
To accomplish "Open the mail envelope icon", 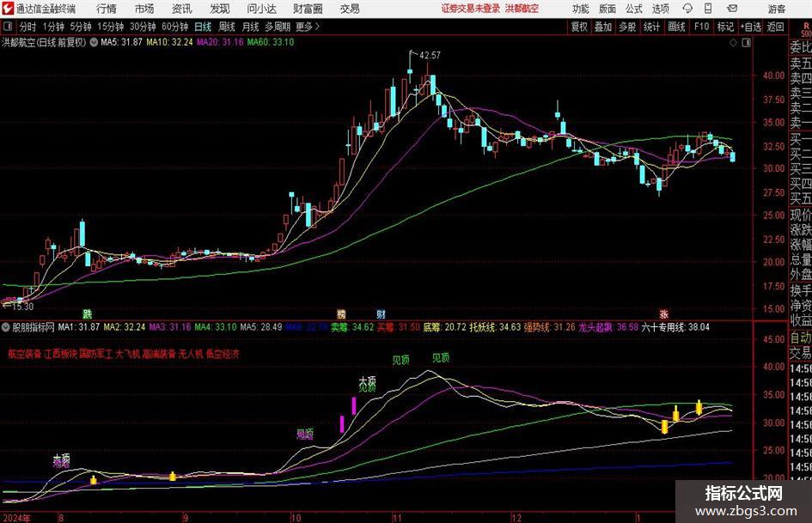I will pyautogui.click(x=732, y=9).
